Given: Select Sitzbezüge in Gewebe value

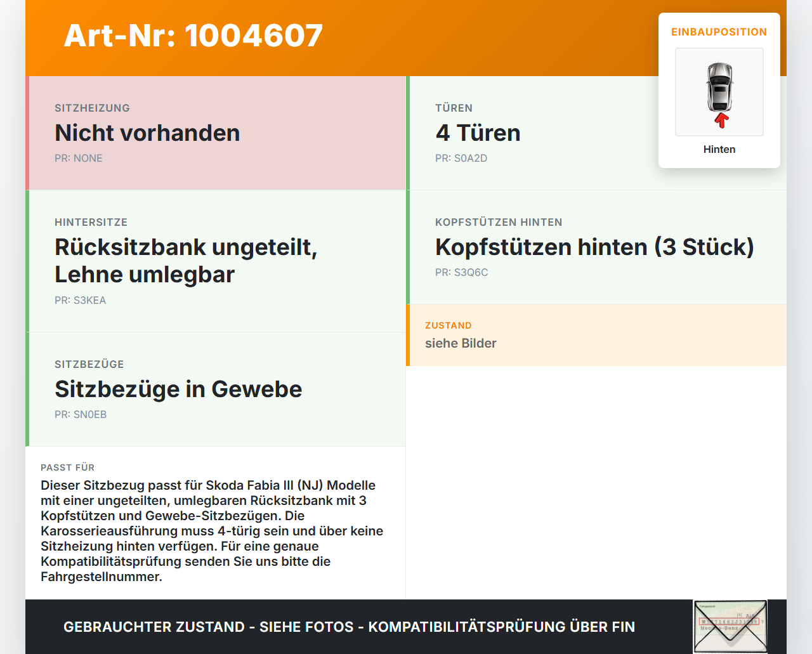Looking at the screenshot, I should [x=178, y=389].
